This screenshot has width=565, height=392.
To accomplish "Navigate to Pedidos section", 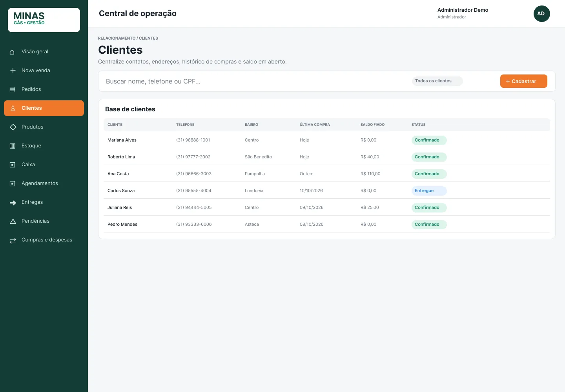I will [x=44, y=89].
